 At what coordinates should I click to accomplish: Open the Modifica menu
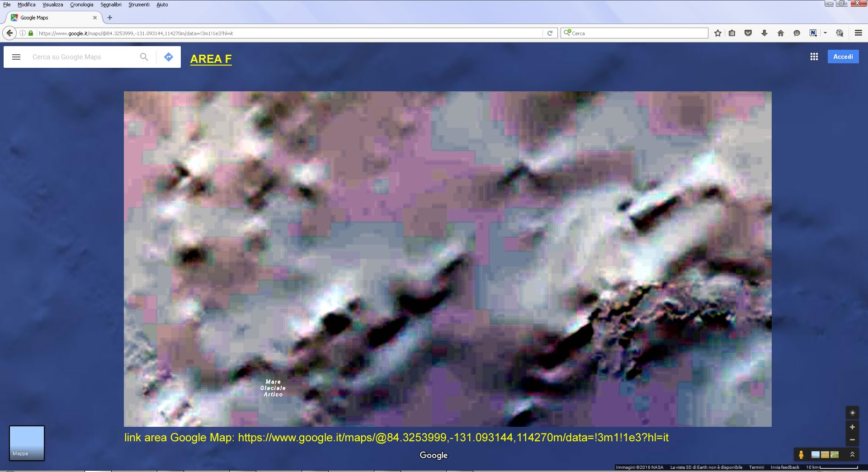tap(26, 5)
